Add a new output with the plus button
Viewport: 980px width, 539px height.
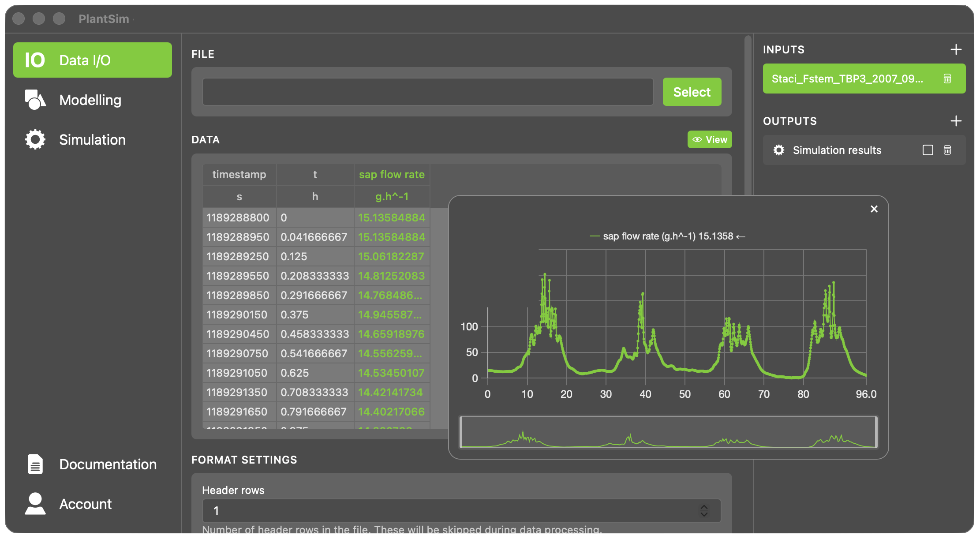tap(956, 120)
